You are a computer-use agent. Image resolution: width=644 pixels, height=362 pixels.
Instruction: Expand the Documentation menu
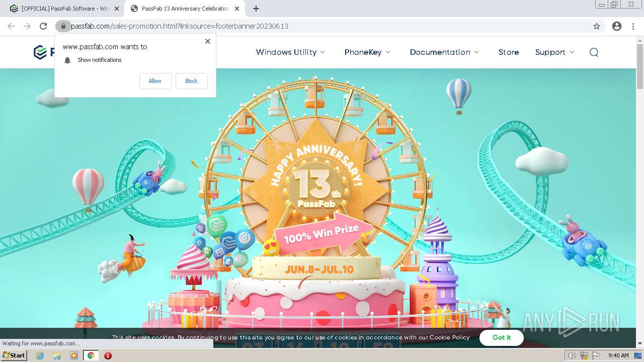point(445,52)
